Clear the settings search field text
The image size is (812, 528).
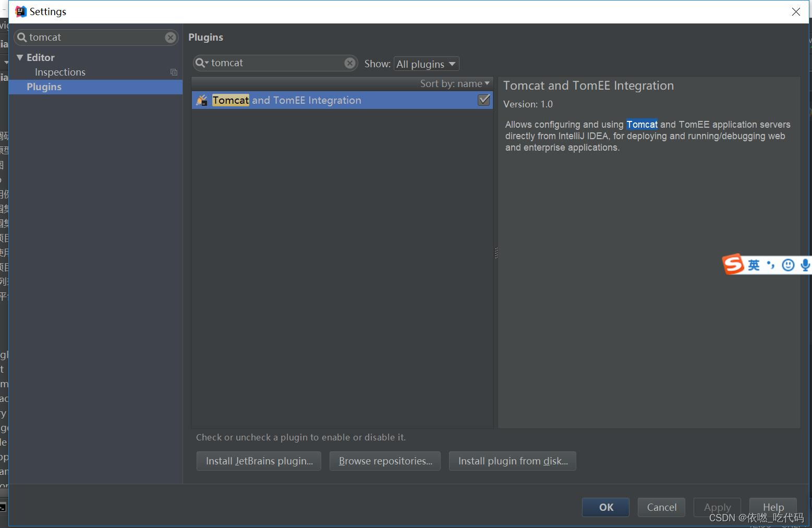171,38
